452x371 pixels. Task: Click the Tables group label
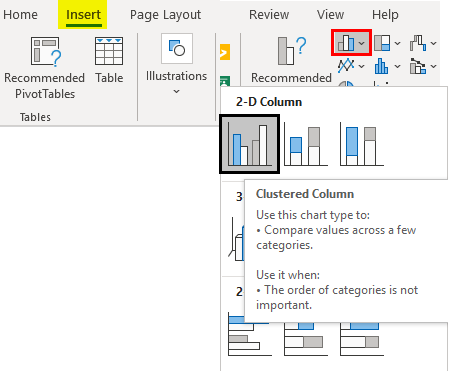[35, 117]
